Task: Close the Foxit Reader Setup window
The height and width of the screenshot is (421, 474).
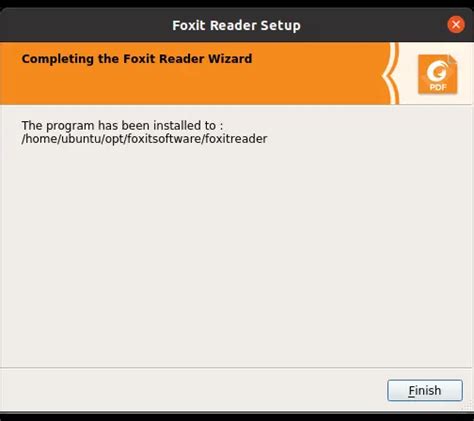Action: 456,25
